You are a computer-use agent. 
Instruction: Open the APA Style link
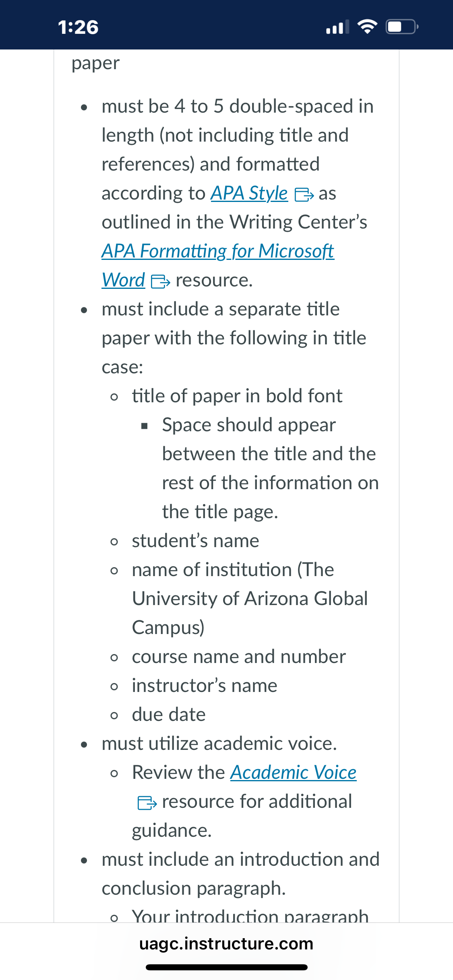coord(249,194)
